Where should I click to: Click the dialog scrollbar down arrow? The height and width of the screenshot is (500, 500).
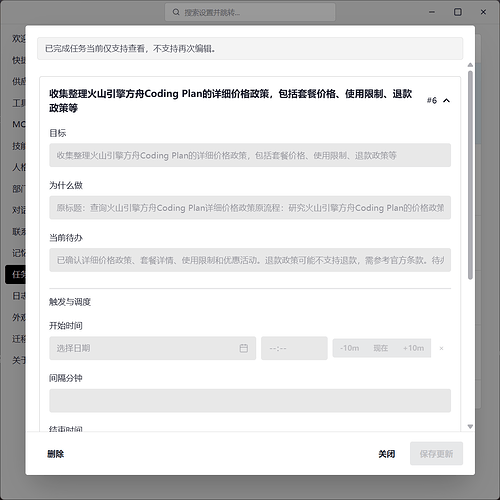470,426
